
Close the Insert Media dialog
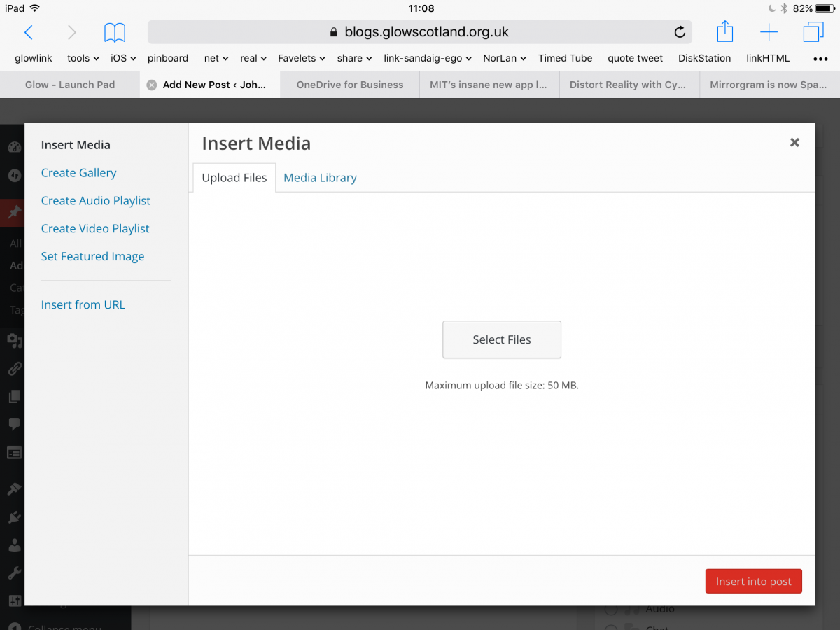[794, 142]
